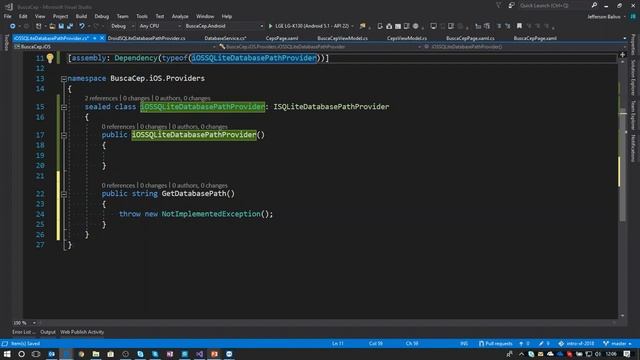The width and height of the screenshot is (640, 360).
Task: Collapse the namespace BuscaCep.iOS.Providers block
Action: pos(64,78)
